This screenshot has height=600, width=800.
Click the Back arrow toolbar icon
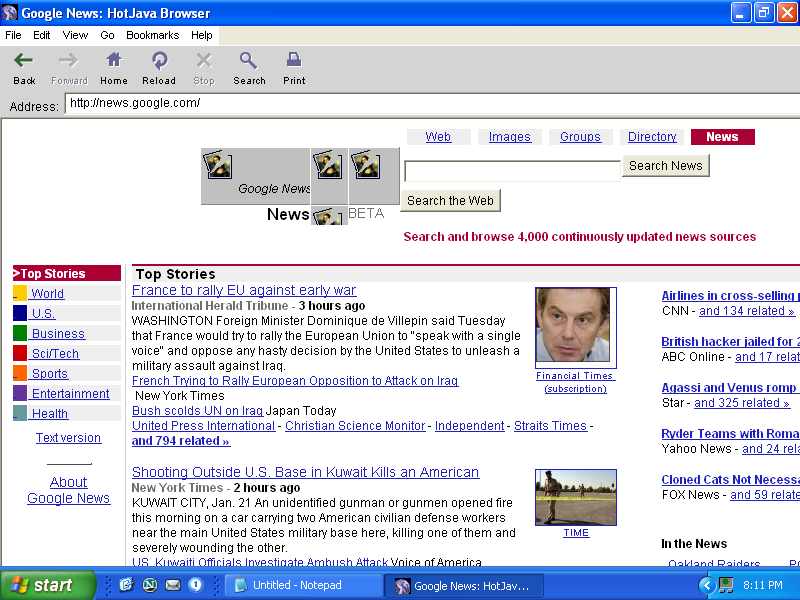pos(24,61)
